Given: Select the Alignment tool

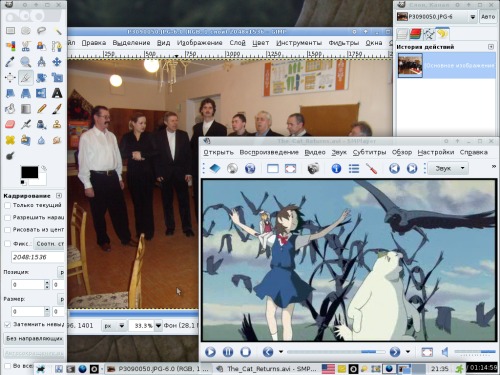Looking at the screenshot, I should point(10,77).
